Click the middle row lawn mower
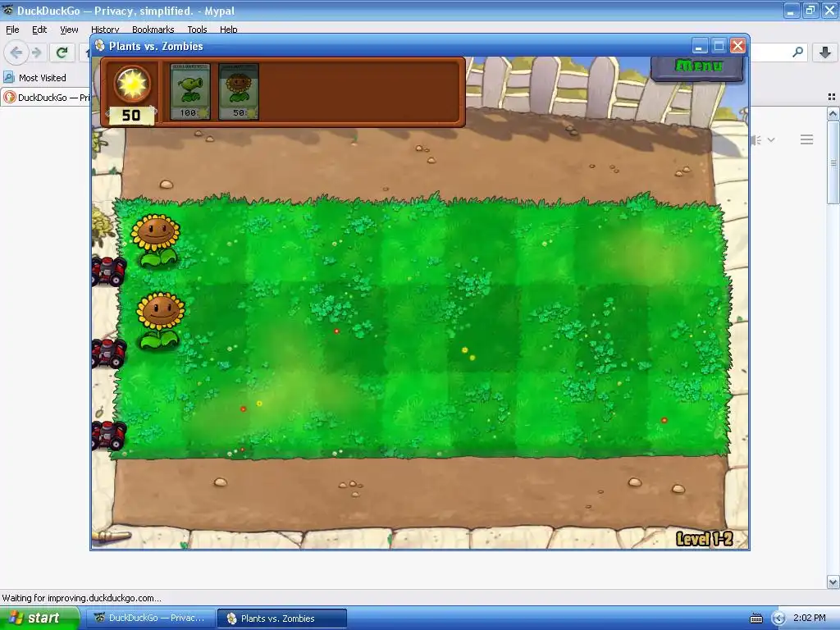Viewport: 840px width, 630px height. 109,354
